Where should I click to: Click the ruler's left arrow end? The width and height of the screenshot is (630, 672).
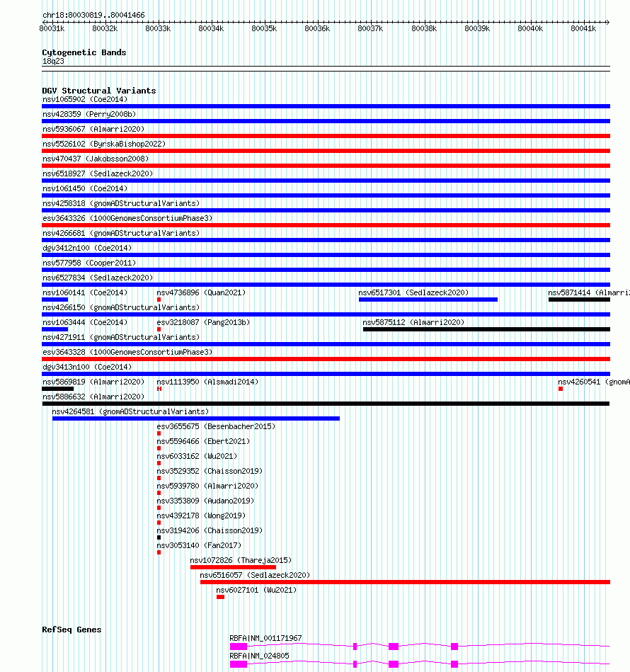pos(44,22)
